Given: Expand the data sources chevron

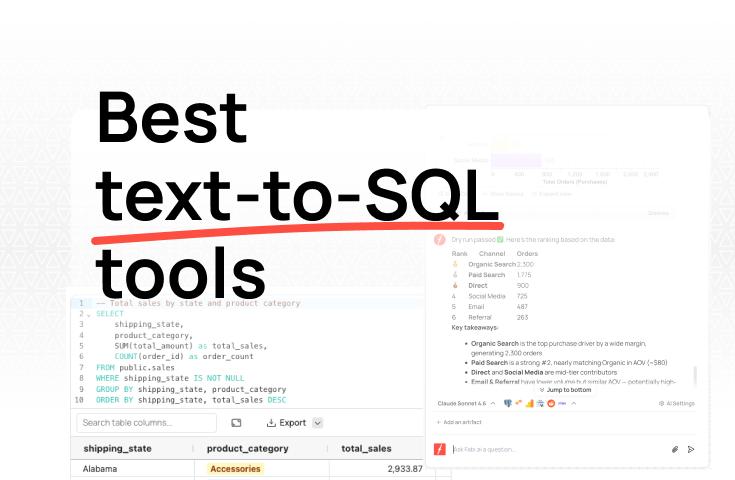Looking at the screenshot, I should 574,403.
